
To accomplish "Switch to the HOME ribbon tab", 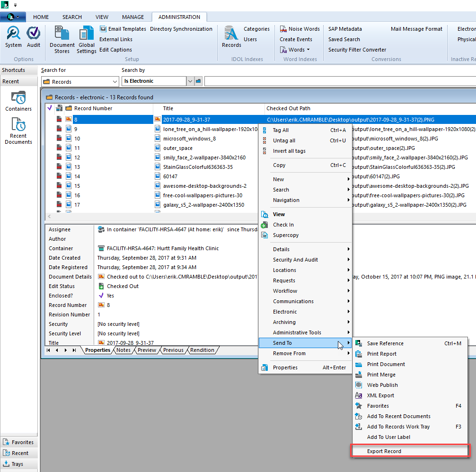I will coord(41,17).
